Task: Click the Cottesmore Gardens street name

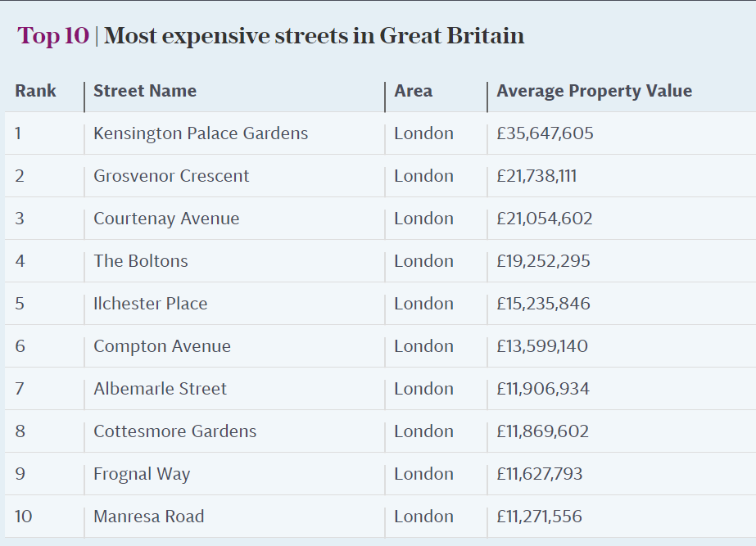Action: point(174,431)
